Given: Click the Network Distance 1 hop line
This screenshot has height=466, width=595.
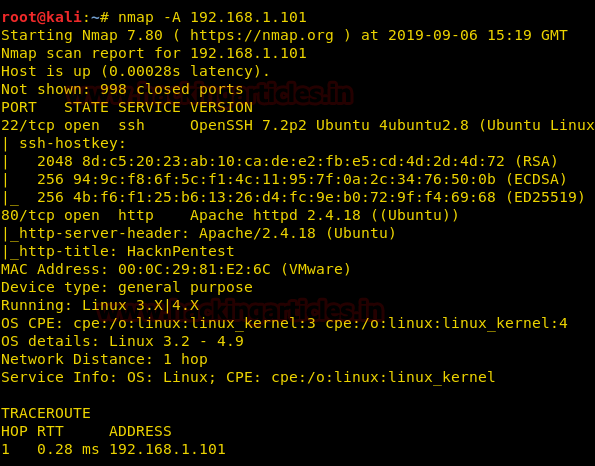Looking at the screenshot, I should point(104,359).
